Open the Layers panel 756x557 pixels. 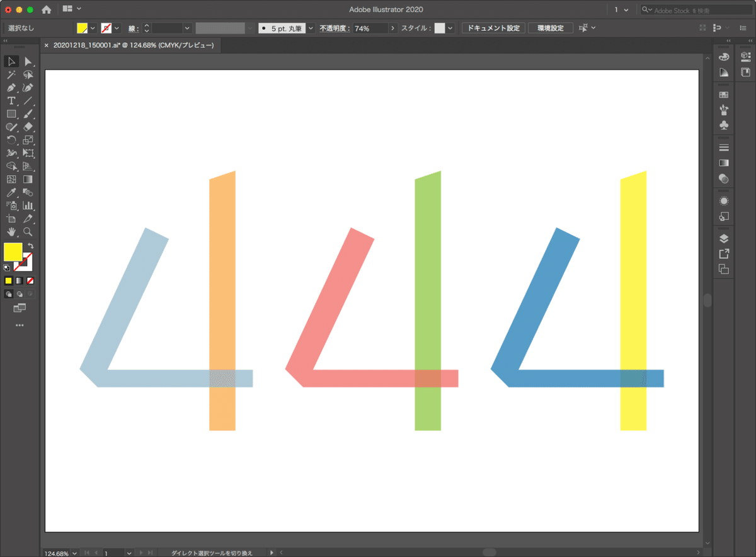(724, 239)
